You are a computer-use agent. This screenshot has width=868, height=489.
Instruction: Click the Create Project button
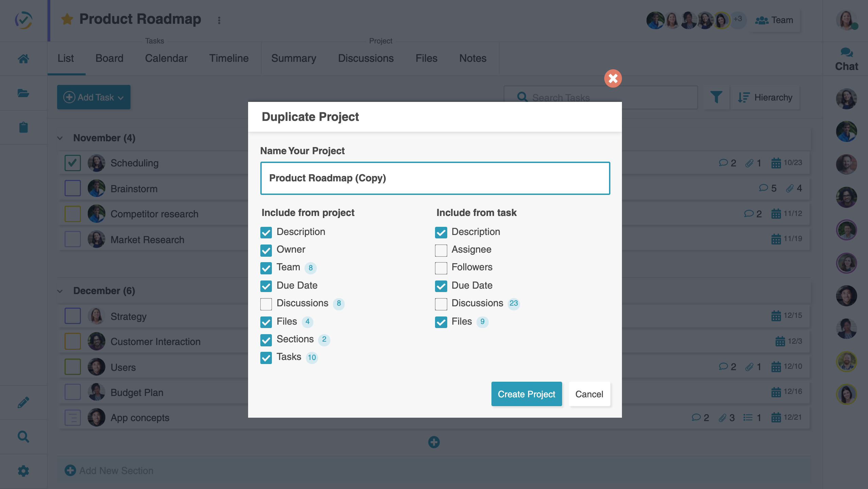click(x=526, y=394)
